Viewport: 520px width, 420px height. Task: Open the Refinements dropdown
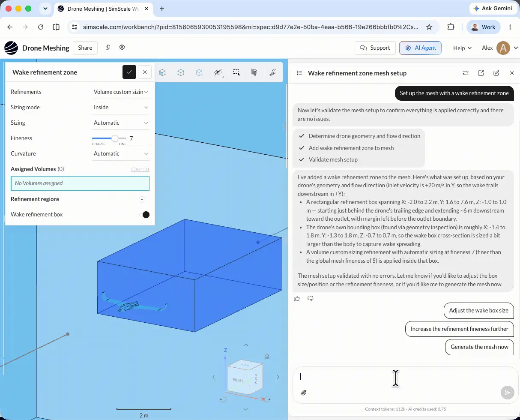click(x=121, y=92)
